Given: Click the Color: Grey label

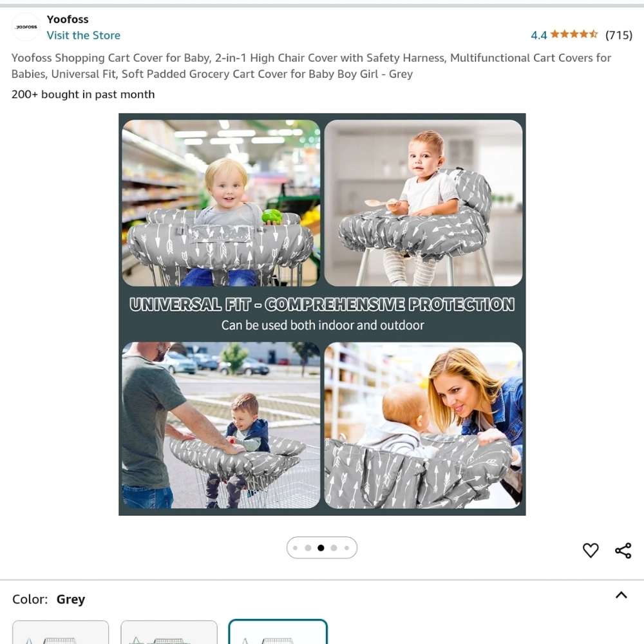Looking at the screenshot, I should click(x=48, y=599).
